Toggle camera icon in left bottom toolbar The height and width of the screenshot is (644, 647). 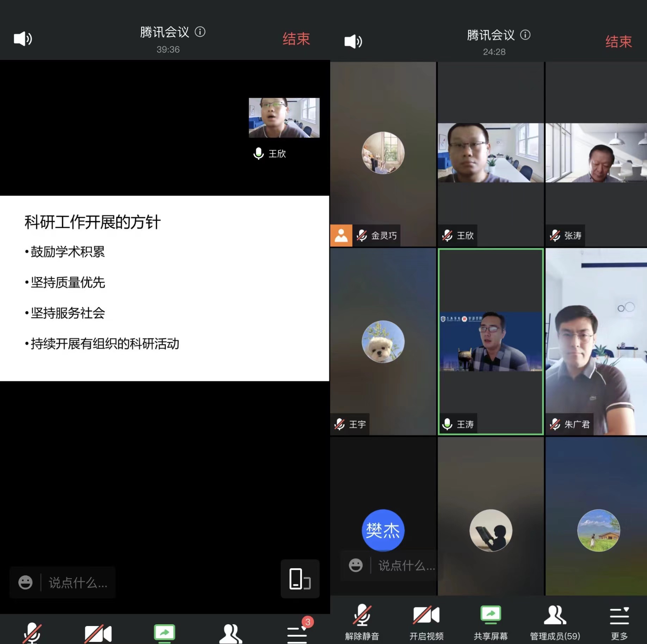(98, 633)
